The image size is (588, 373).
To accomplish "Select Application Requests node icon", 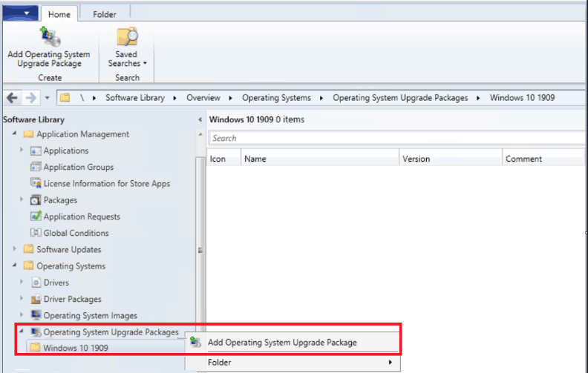I will coord(36,217).
